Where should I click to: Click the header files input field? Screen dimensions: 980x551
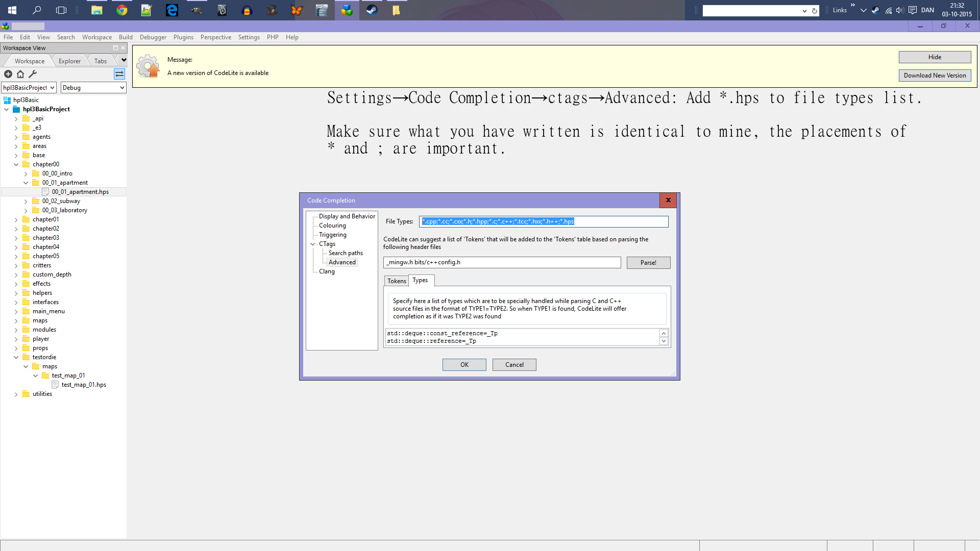coord(502,262)
